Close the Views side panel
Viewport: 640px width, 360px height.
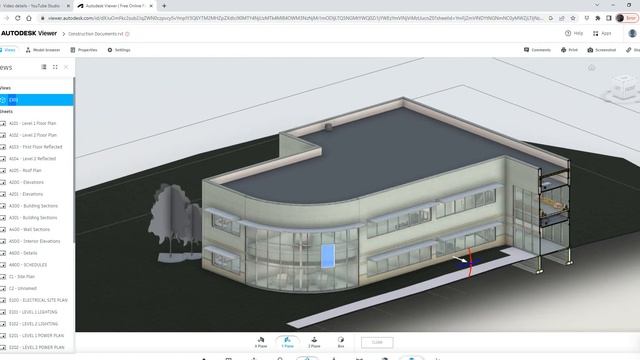[66, 67]
